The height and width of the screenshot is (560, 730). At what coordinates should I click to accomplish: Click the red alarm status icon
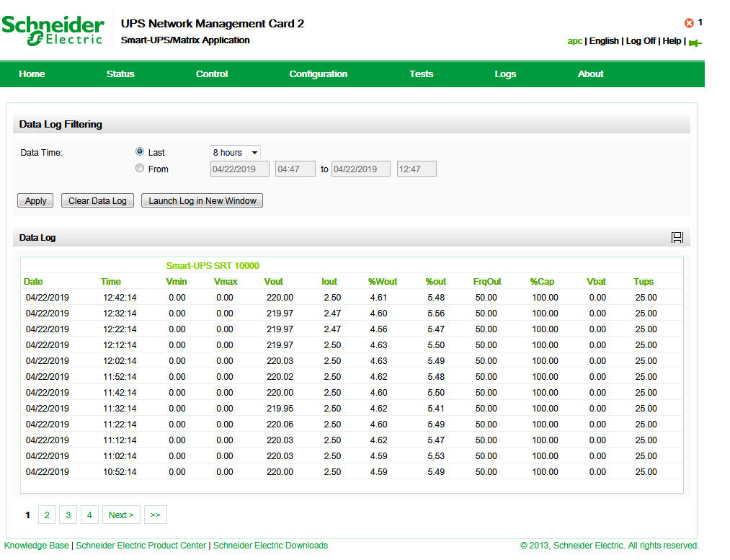click(x=688, y=23)
